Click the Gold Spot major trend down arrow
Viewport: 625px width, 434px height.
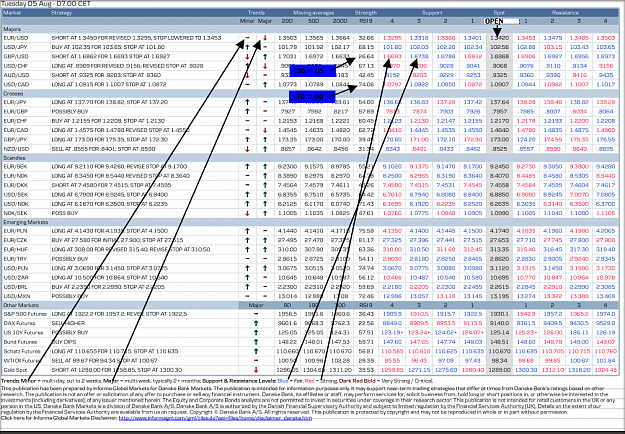coord(256,370)
